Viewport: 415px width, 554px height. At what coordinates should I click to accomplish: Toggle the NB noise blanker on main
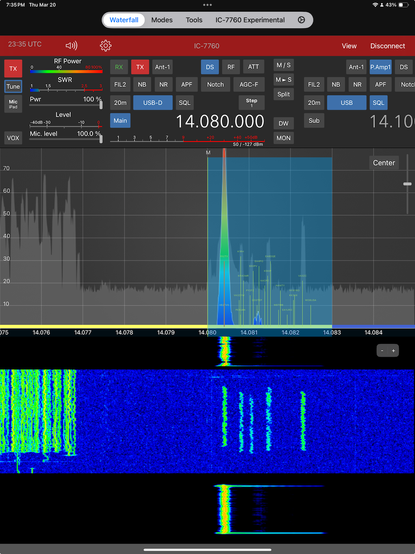tap(142, 84)
